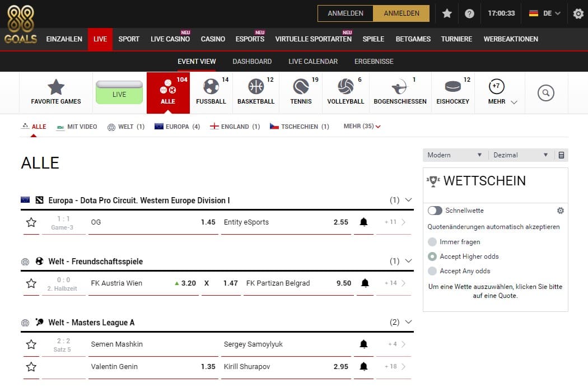Click the 88 Goals logo

pyautogui.click(x=21, y=25)
